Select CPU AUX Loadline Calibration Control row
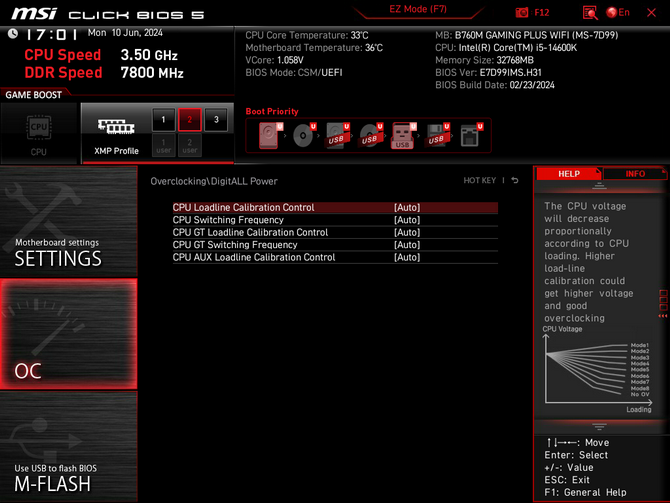Screen dimensions: 670x503 click(335, 257)
